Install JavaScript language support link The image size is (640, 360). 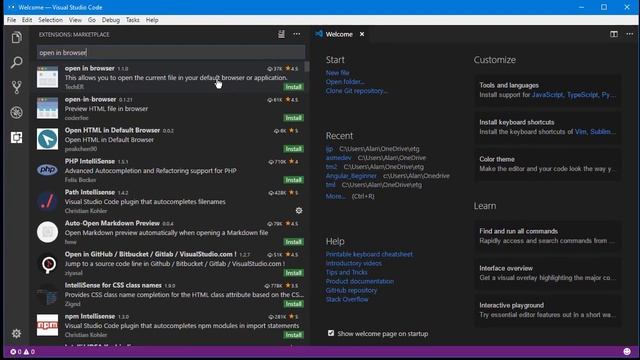pos(547,95)
